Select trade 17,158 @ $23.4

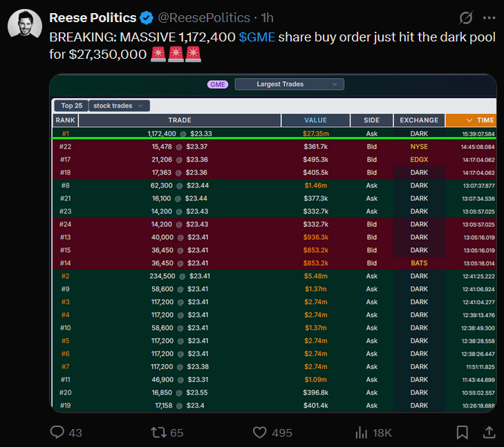(x=180, y=406)
